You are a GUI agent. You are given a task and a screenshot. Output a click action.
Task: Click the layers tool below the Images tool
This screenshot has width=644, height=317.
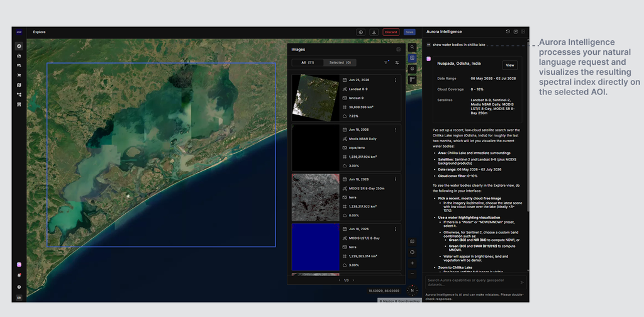[413, 69]
